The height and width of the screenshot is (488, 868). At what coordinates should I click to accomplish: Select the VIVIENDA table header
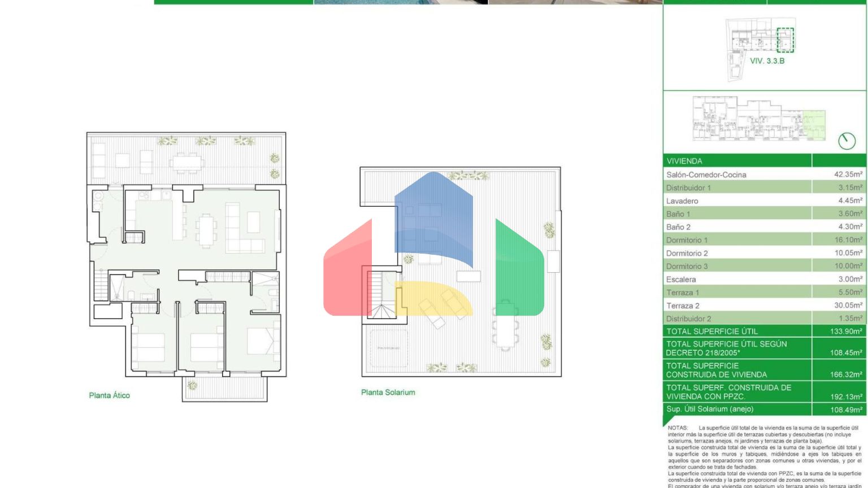tap(737, 161)
